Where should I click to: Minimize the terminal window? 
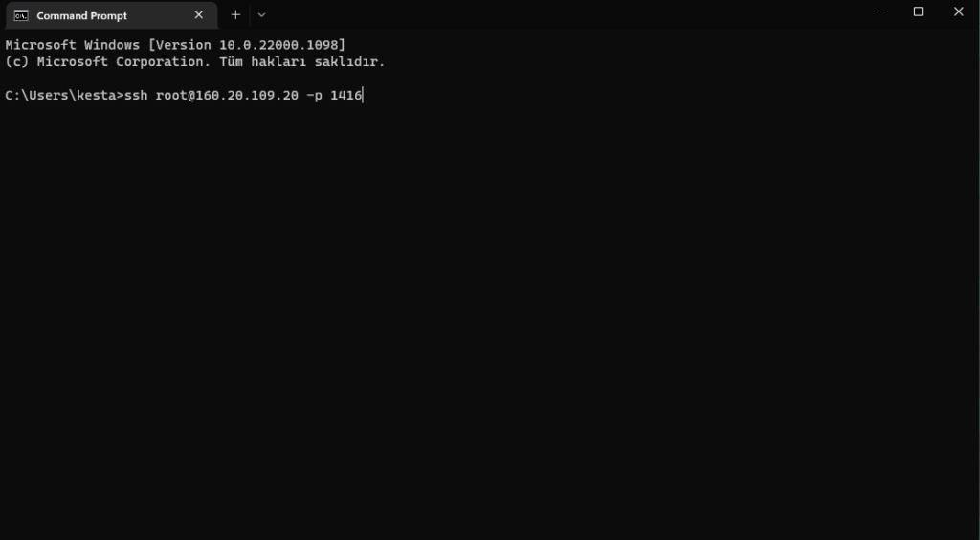pyautogui.click(x=878, y=11)
